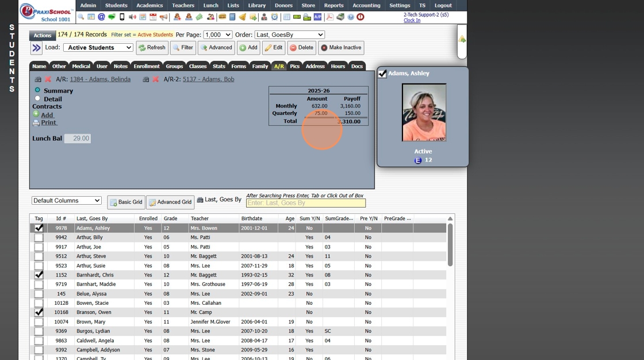Click the blue help question mark icon

[x=351, y=17]
